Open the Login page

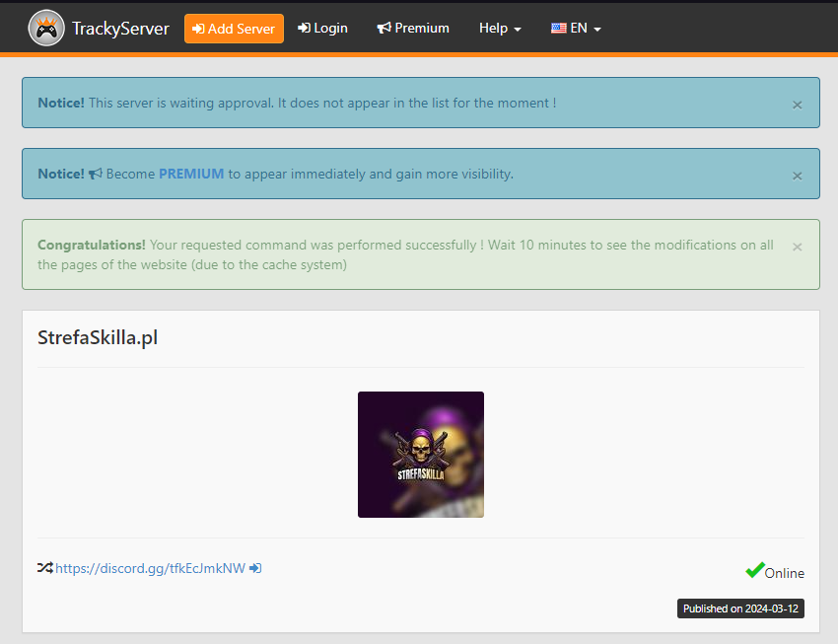(x=322, y=28)
